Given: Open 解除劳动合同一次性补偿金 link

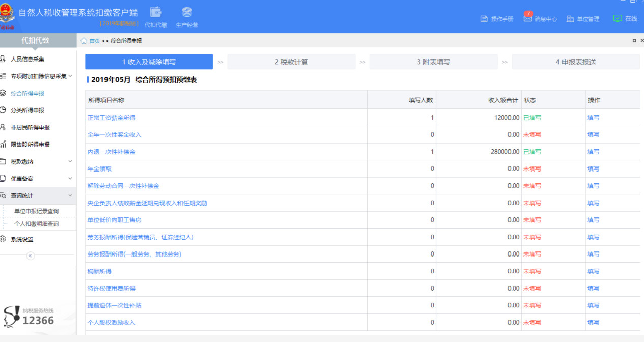Looking at the screenshot, I should coord(123,186).
